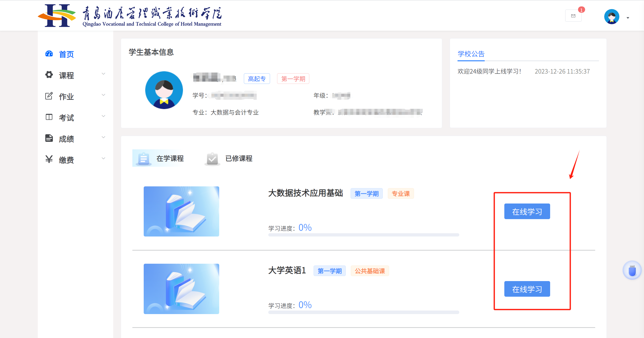The image size is (644, 338).
Task: Click the home dashboard icon
Action: [49, 54]
